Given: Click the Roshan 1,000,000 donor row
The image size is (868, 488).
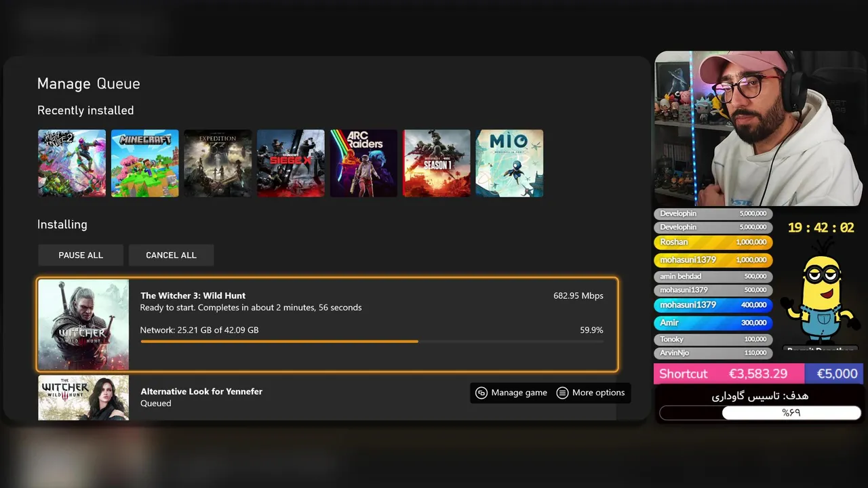Looking at the screenshot, I should tap(713, 242).
